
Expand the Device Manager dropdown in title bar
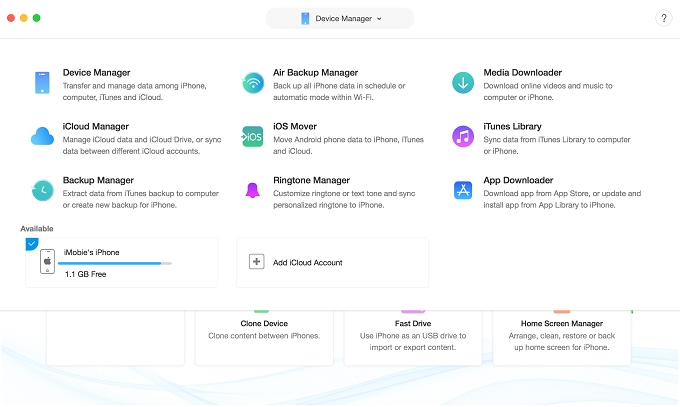pos(340,18)
